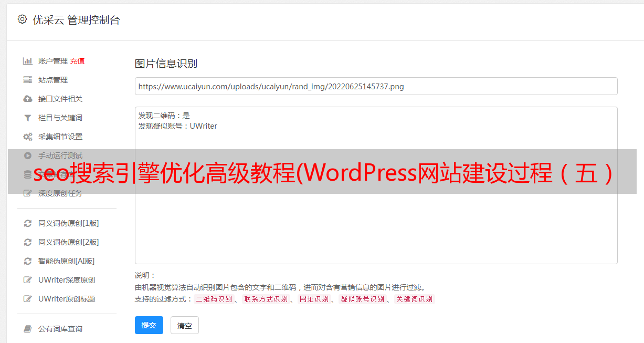Click the 图片信息识别 heading
The width and height of the screenshot is (644, 343).
(166, 64)
